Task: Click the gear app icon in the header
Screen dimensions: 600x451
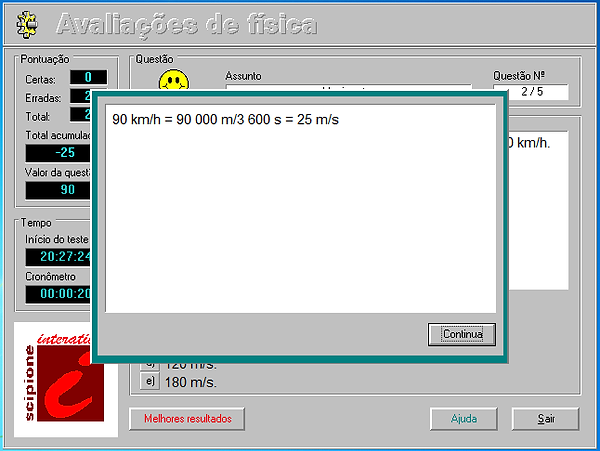Action: click(x=27, y=24)
